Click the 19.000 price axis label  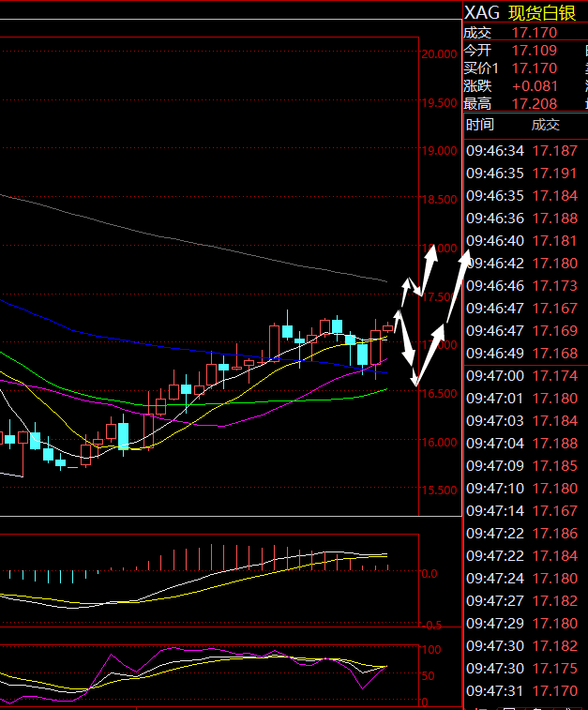coord(439,151)
